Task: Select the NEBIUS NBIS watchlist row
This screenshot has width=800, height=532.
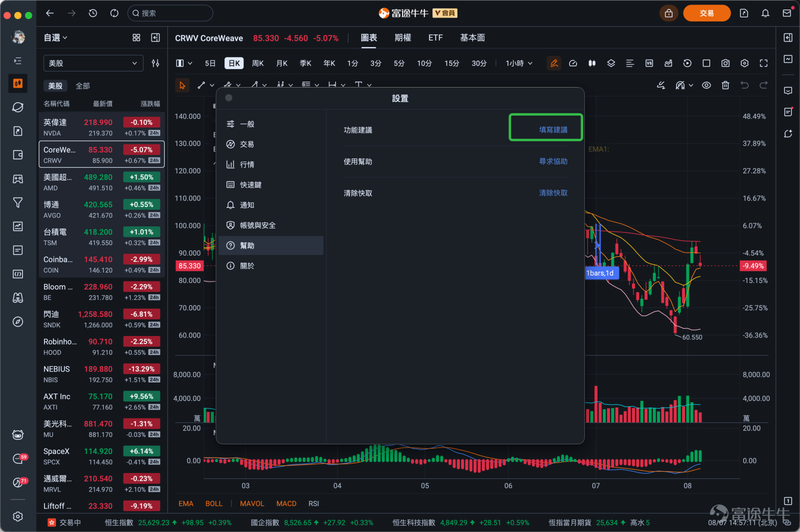Action: pyautogui.click(x=101, y=374)
